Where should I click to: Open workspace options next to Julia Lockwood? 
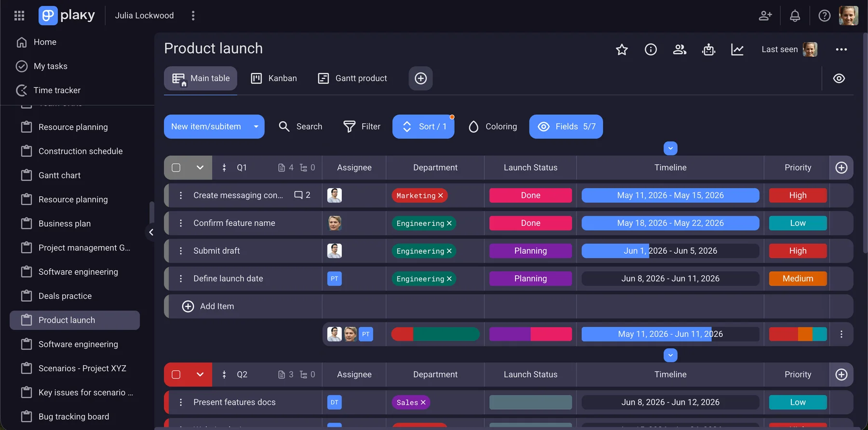(193, 15)
